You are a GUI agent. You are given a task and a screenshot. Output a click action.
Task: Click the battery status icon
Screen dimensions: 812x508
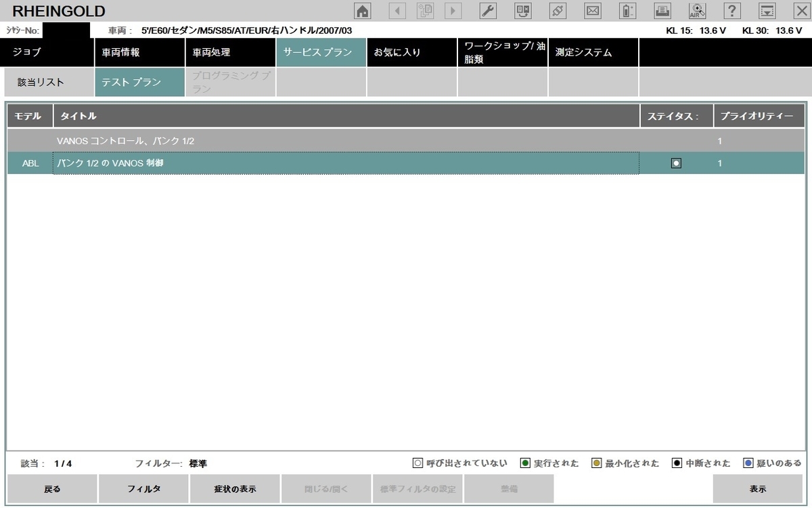point(628,10)
